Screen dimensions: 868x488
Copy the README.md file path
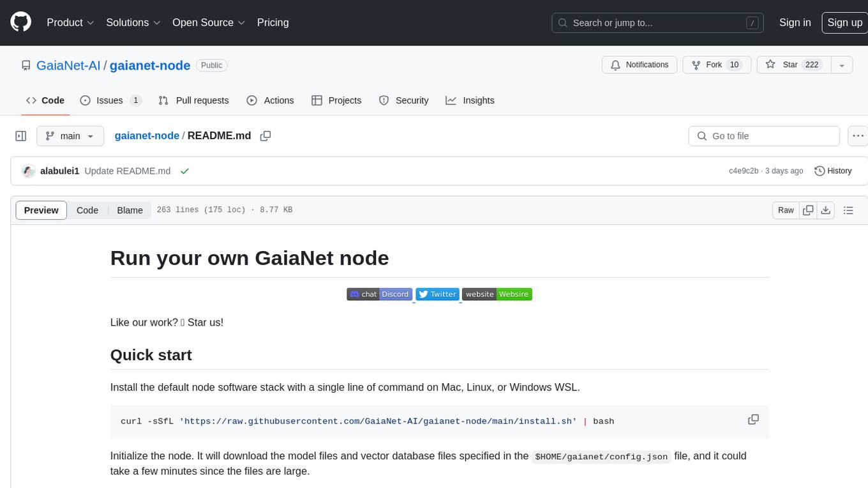click(x=266, y=136)
